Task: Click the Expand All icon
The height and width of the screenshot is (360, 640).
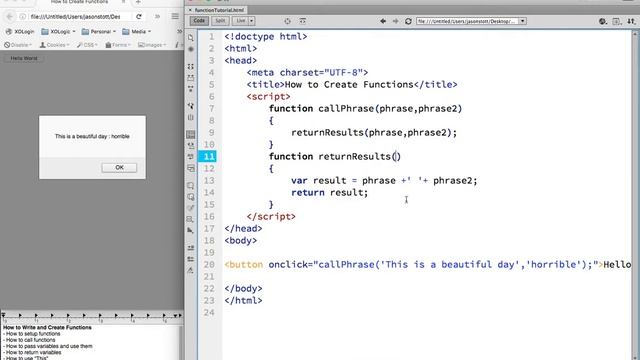Action: [191, 89]
